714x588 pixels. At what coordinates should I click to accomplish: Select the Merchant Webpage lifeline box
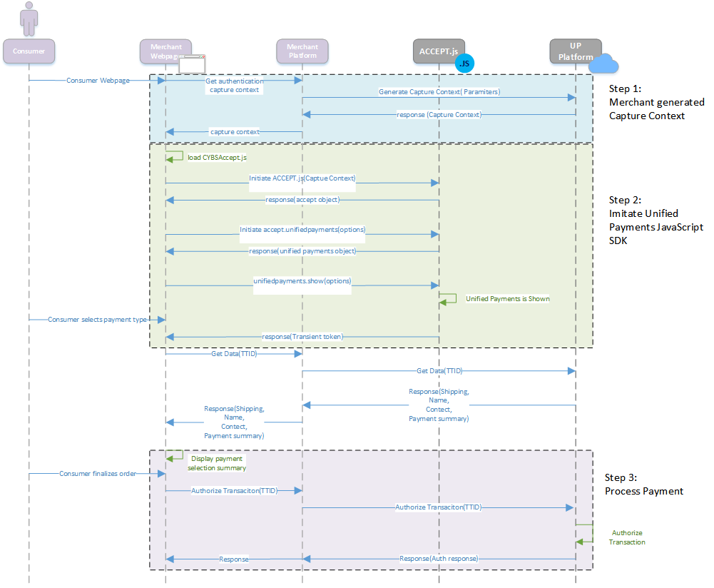coord(165,51)
